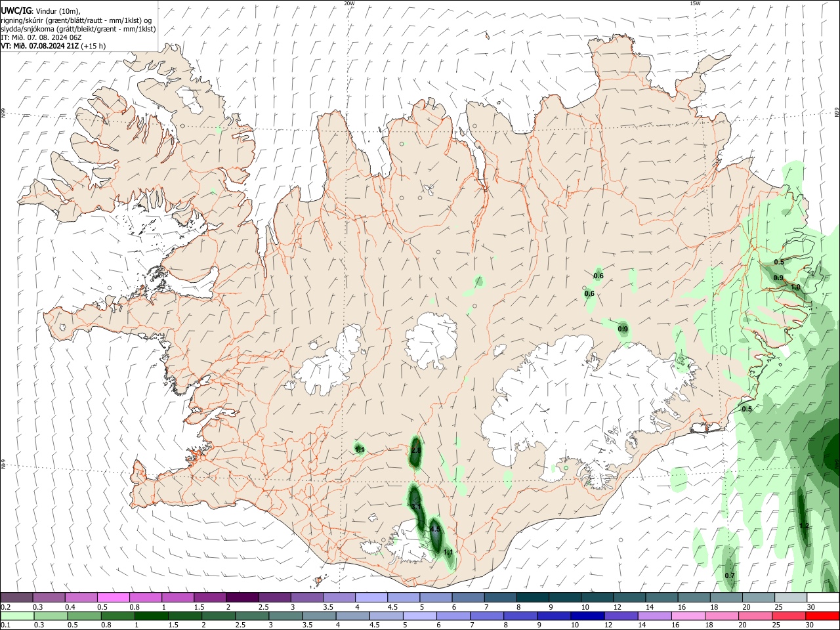Click the white swatch labeled 30 in top legend row
Viewport: 840px width, 630px height.
[x=823, y=597]
